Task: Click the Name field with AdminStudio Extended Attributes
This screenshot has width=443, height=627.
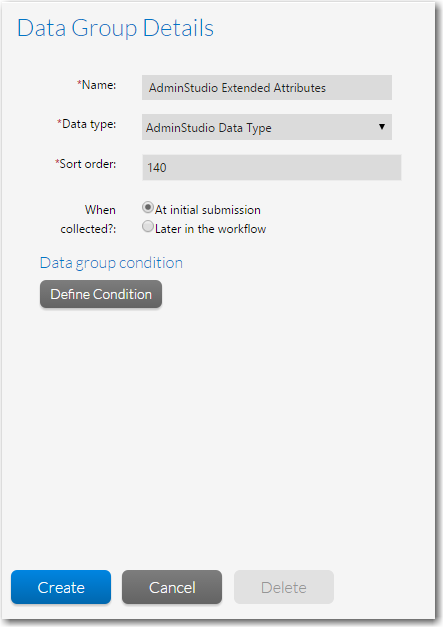Action: click(267, 88)
